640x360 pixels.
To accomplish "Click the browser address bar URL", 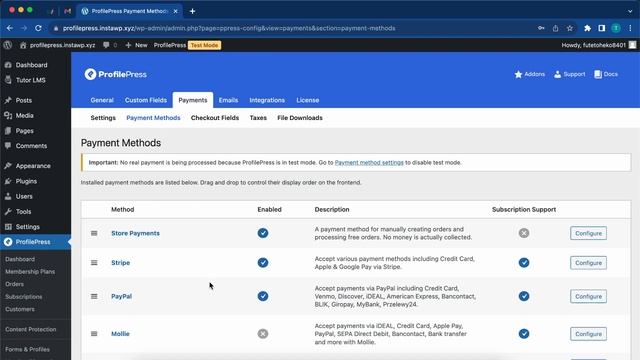I will pyautogui.click(x=229, y=28).
